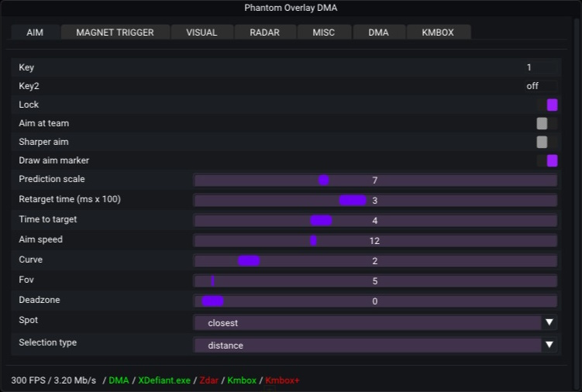Screen dimensions: 582x392
Task: Open the MISC tab
Action: coord(324,33)
